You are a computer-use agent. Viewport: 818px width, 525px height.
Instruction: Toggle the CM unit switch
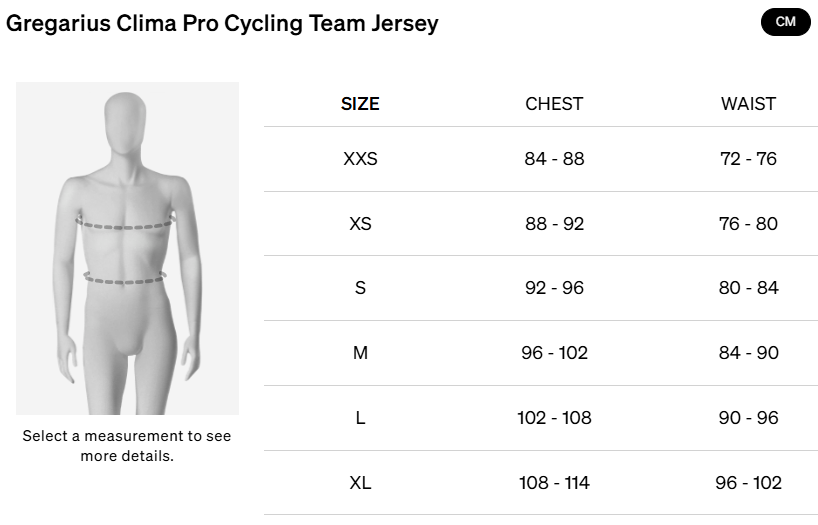[x=785, y=22]
